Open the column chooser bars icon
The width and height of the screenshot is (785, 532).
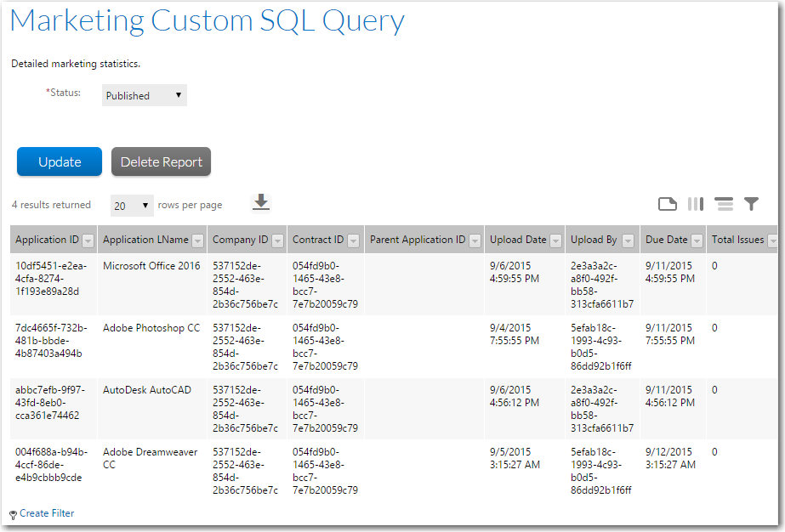pos(696,204)
